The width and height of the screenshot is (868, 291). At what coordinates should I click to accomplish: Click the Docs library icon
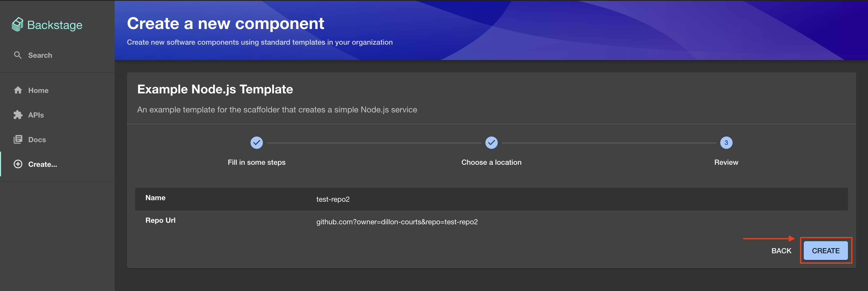point(18,140)
